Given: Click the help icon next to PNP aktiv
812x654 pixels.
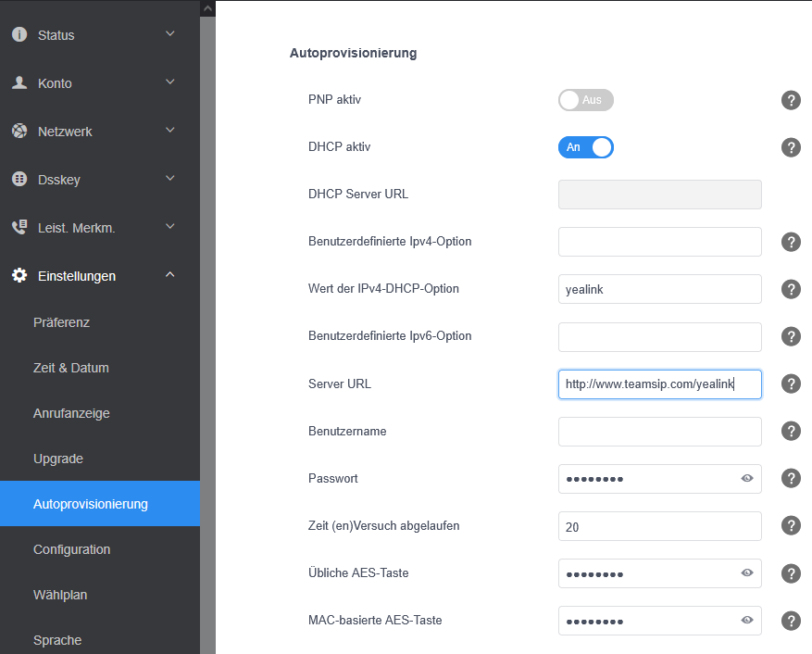Looking at the screenshot, I should coord(791,100).
